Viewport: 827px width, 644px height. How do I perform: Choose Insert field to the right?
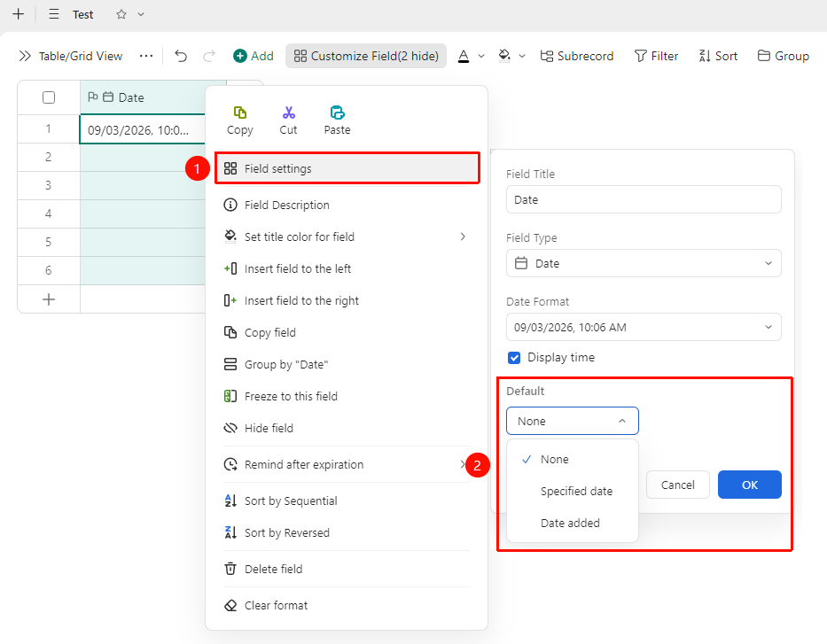click(347, 300)
